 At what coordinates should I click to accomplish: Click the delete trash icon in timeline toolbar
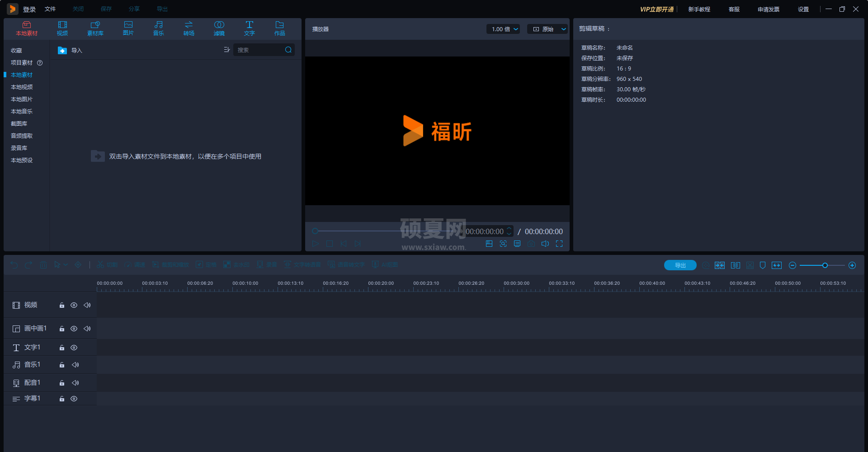point(43,265)
